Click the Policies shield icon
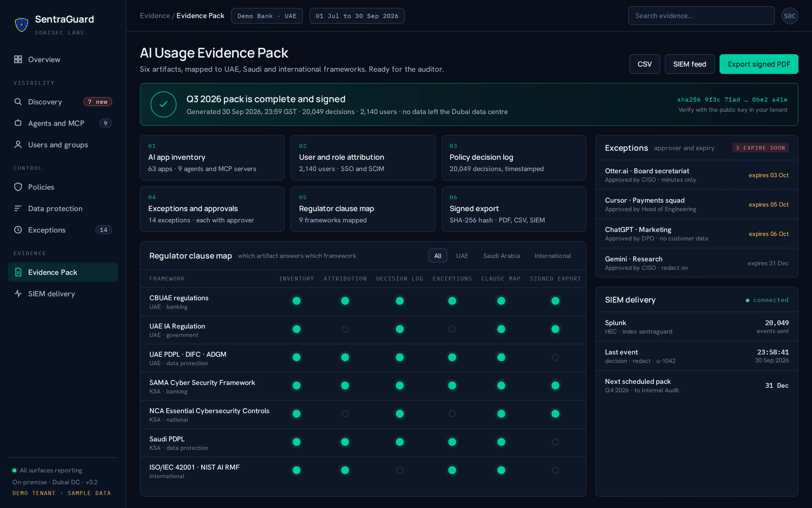 pyautogui.click(x=18, y=187)
